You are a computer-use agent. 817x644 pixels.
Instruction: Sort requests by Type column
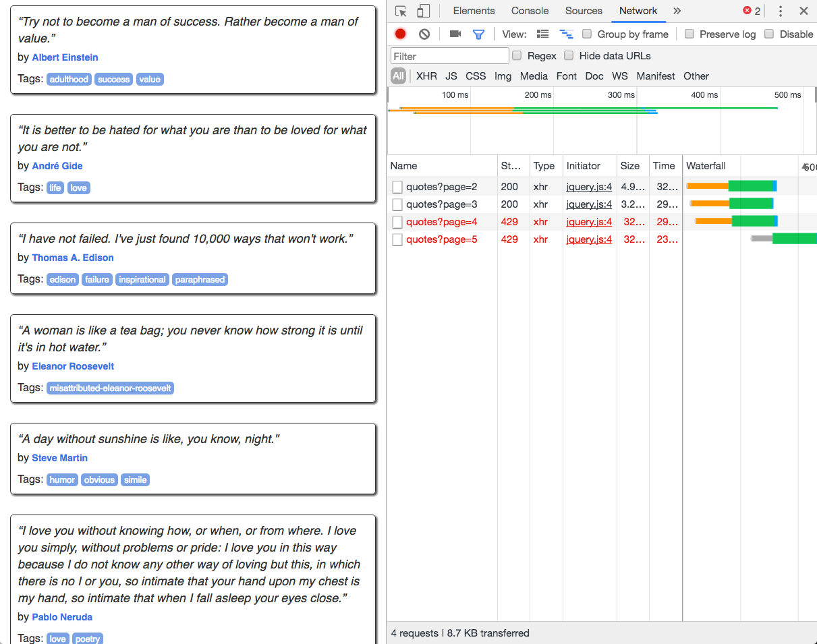click(x=546, y=166)
